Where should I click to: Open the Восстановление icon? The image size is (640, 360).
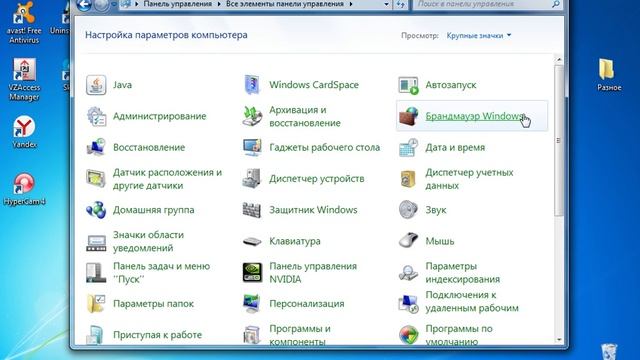tap(96, 147)
